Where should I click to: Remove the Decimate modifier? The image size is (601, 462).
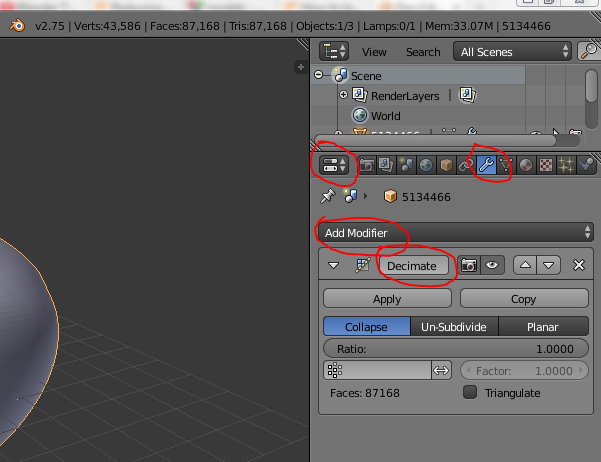(x=578, y=265)
